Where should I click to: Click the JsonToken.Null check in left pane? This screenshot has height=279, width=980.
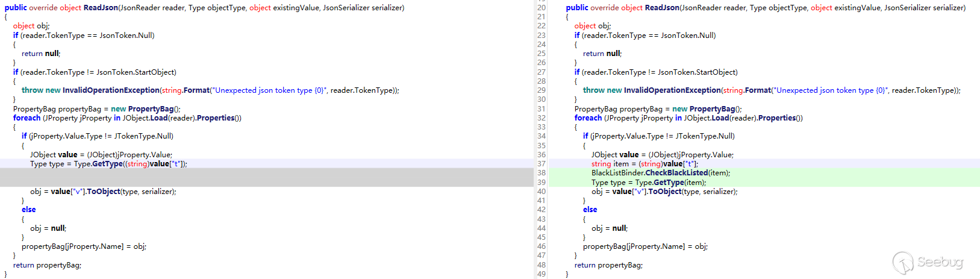click(84, 36)
